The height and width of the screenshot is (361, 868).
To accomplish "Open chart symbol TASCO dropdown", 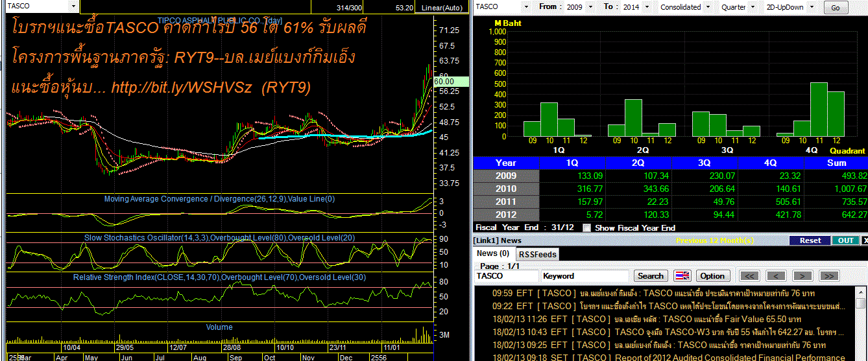I will (73, 6).
